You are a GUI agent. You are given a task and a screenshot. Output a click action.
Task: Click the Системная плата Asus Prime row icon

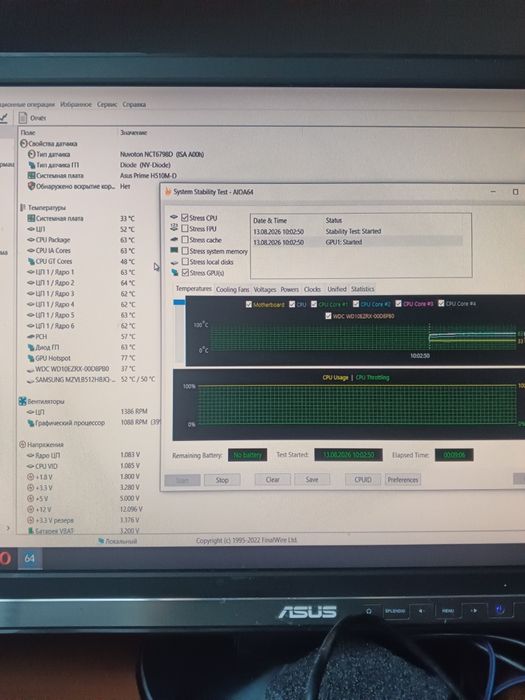[31, 175]
